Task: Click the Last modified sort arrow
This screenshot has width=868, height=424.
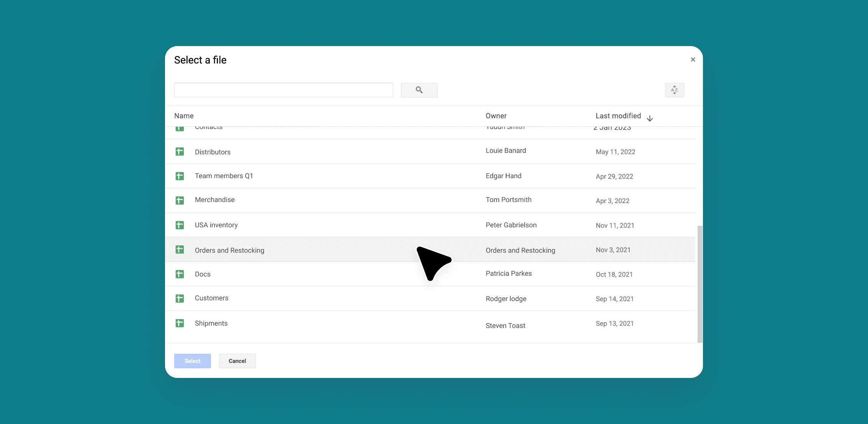Action: [650, 118]
